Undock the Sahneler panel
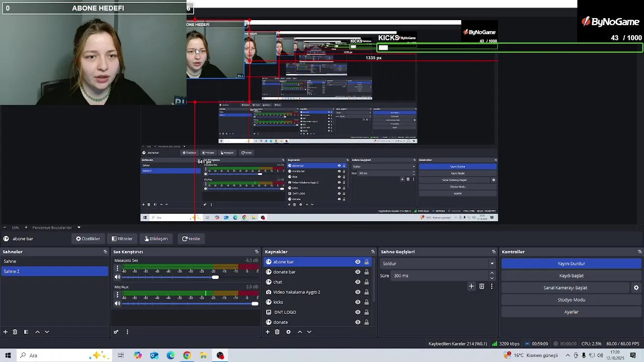The width and height of the screenshot is (644, 362). pos(105,252)
